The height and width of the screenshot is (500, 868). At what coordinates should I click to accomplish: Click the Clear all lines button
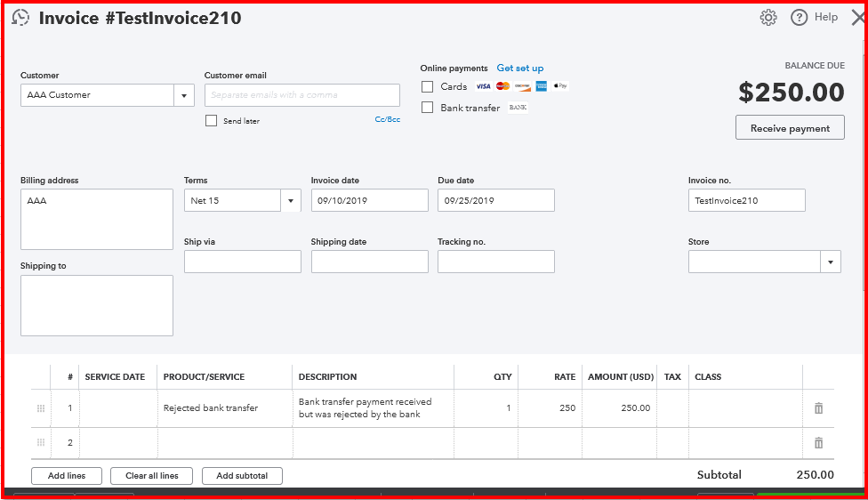click(152, 476)
